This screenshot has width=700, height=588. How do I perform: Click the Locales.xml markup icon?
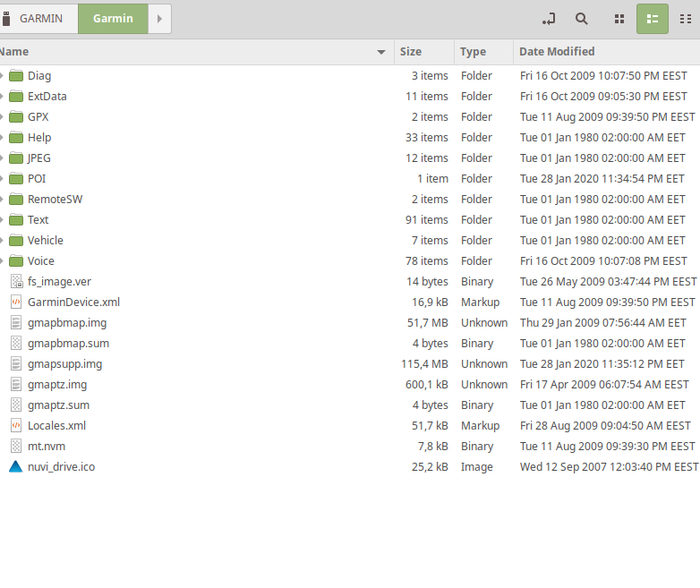16,425
